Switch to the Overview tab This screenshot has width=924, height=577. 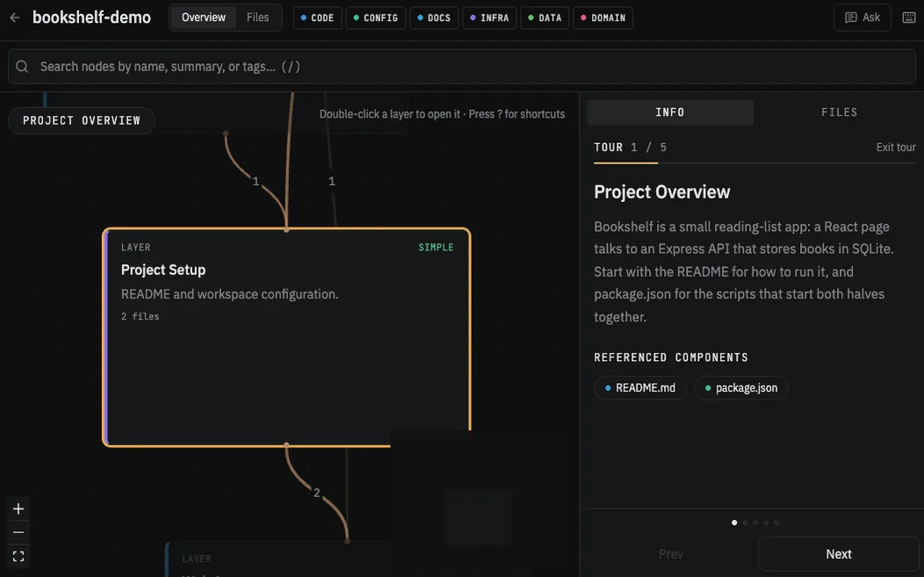203,18
